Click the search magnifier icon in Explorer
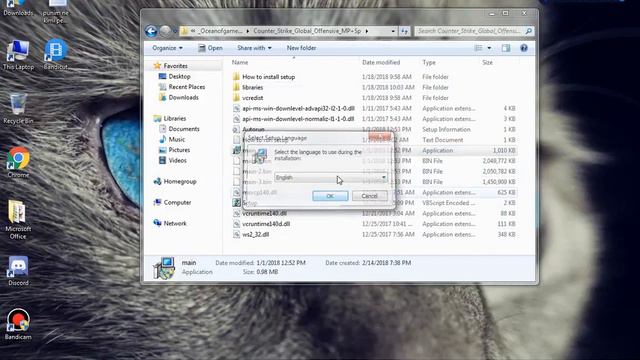This screenshot has width=640, height=360. (x=529, y=31)
